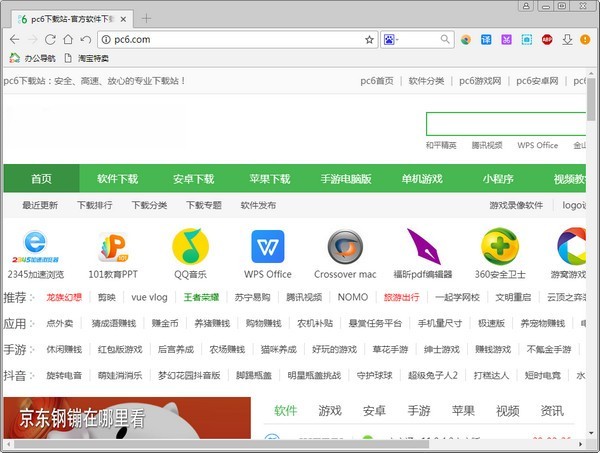This screenshot has height=453, width=600.
Task: Open the red ABP adblock icon
Action: point(547,39)
